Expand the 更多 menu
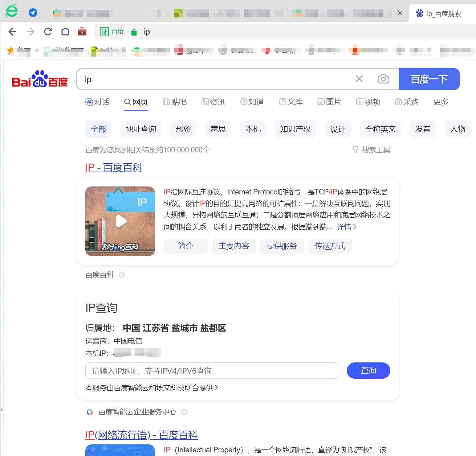 tap(441, 102)
